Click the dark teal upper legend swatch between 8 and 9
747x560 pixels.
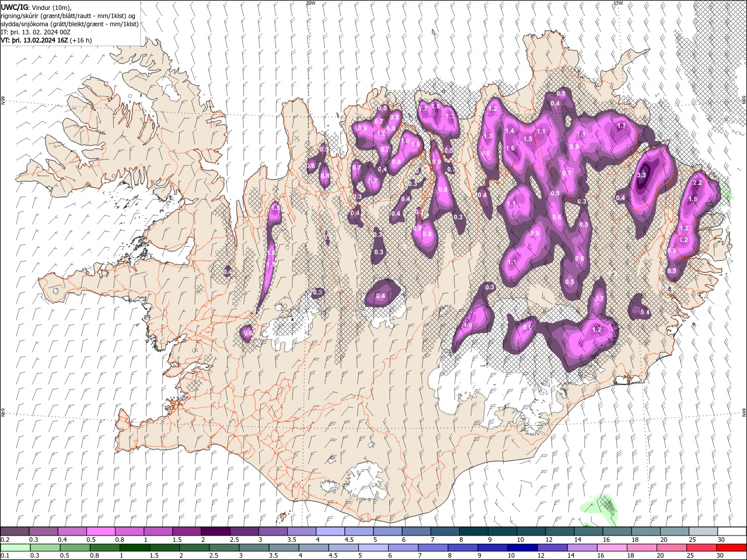coord(474,531)
